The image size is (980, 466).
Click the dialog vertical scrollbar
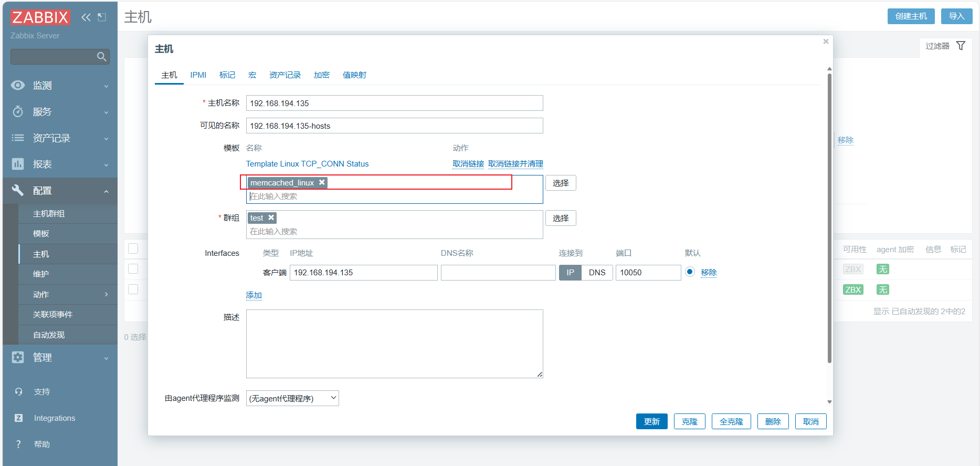[x=829, y=218]
